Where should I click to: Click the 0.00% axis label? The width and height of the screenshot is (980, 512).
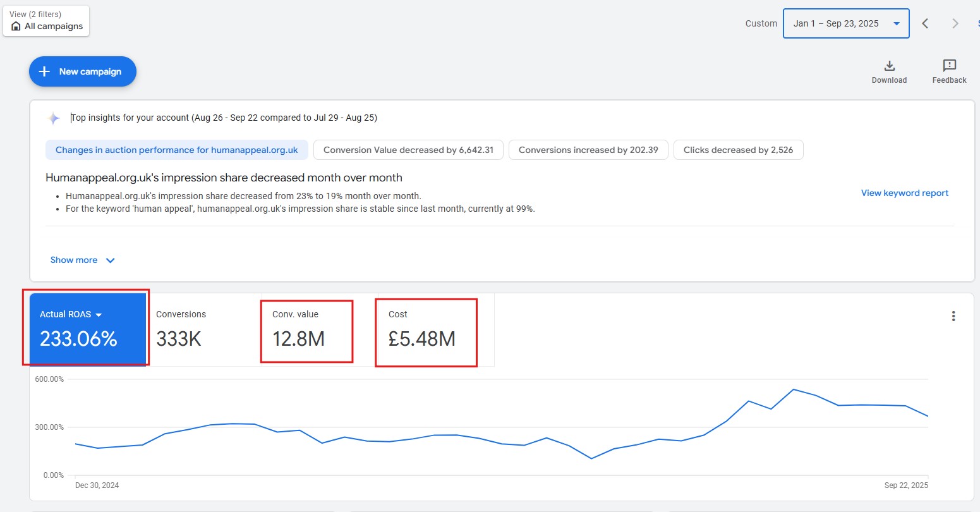[53, 475]
